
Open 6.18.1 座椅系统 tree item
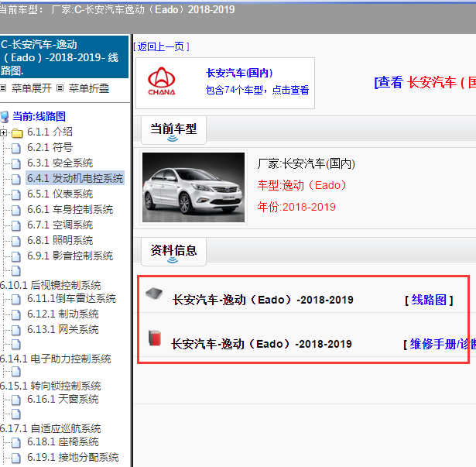[63, 441]
